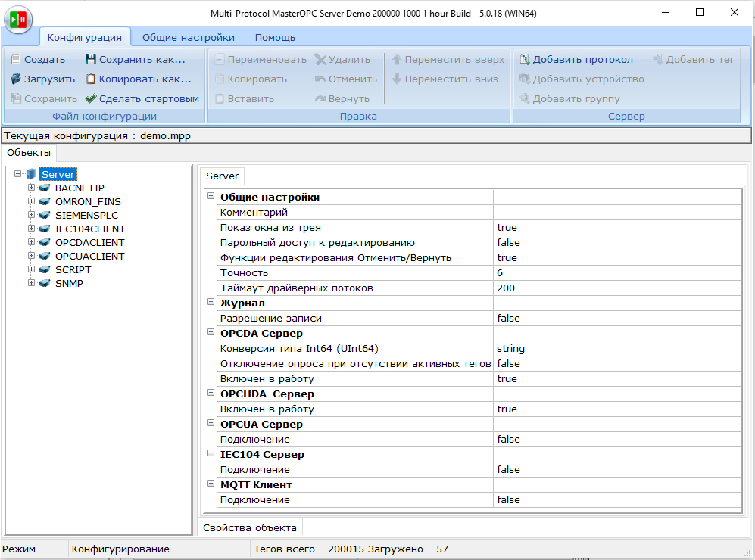Expand the OMRON_FINS tree node
Image resolution: width=755 pixels, height=560 pixels.
(x=31, y=201)
